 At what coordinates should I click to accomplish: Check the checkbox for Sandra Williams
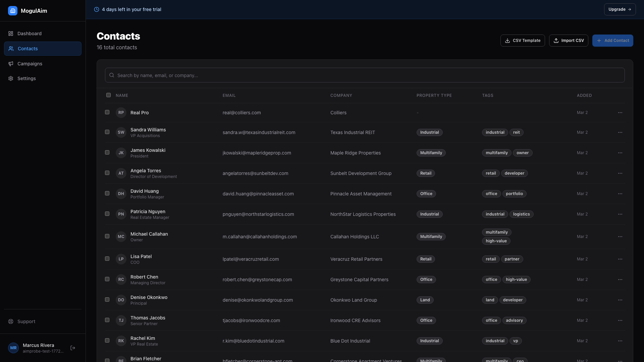pyautogui.click(x=107, y=132)
